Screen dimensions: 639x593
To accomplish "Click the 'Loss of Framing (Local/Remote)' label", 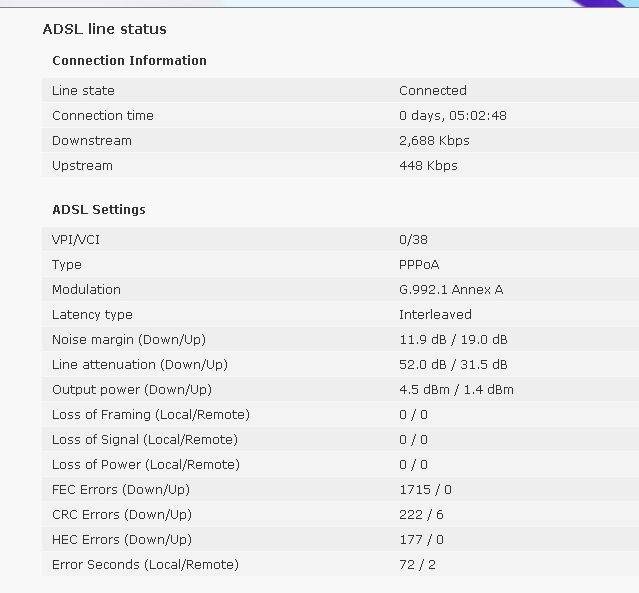I will [x=151, y=415].
